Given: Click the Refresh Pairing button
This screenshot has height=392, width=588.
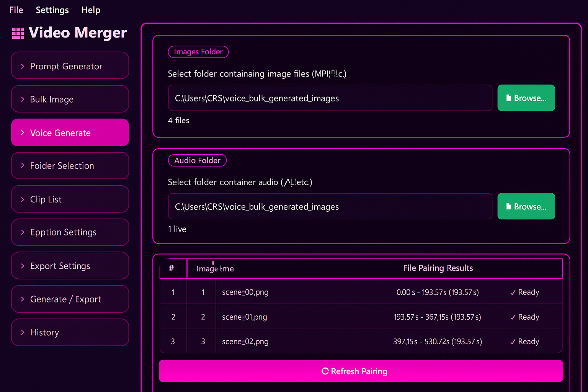Looking at the screenshot, I should point(361,371).
